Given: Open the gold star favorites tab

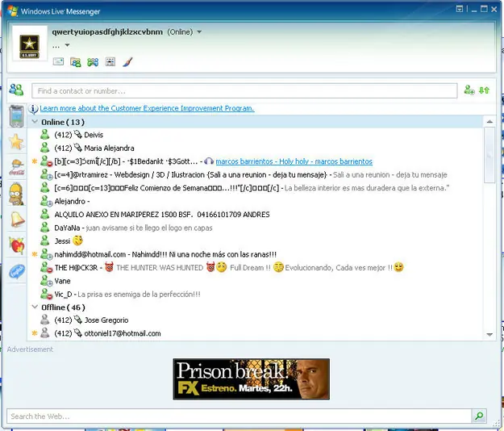Looking at the screenshot, I should click(16, 142).
